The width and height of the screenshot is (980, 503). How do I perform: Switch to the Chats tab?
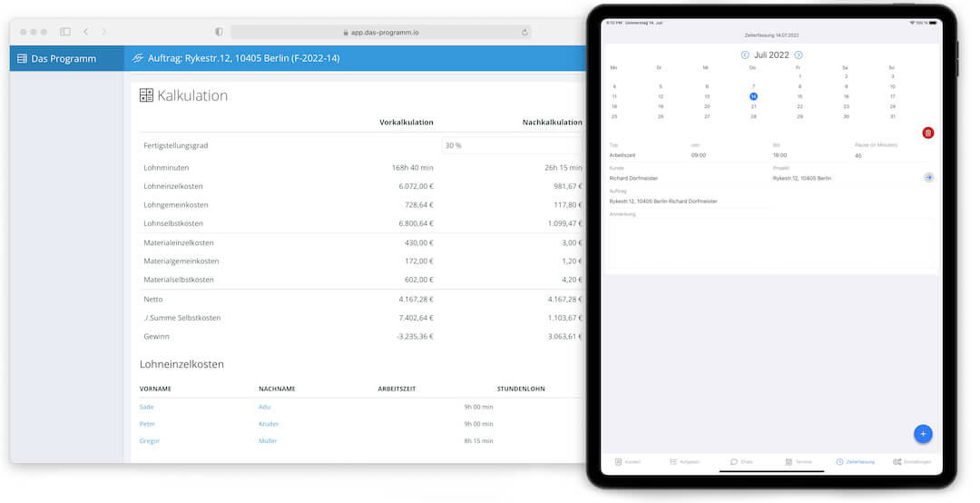coord(742,462)
